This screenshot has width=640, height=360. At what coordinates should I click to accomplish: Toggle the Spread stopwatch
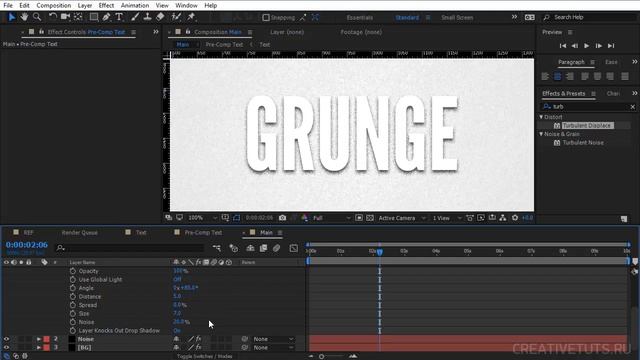point(73,305)
